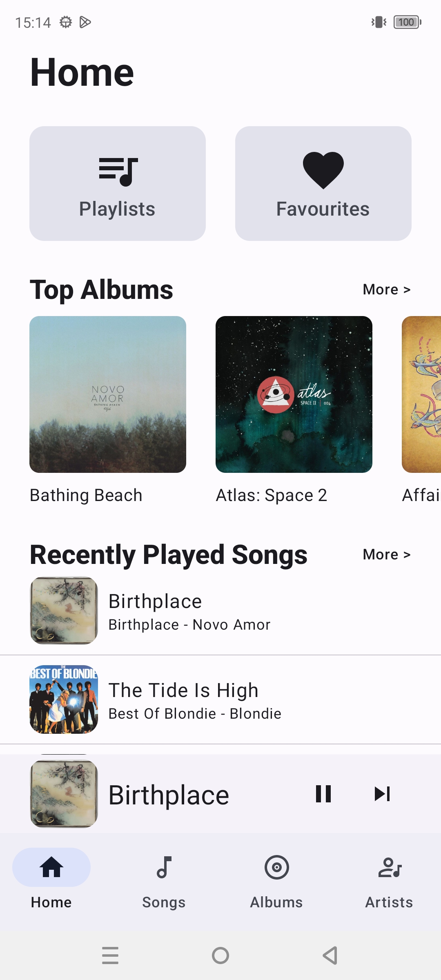Open the partially visible Affair album

421,394
